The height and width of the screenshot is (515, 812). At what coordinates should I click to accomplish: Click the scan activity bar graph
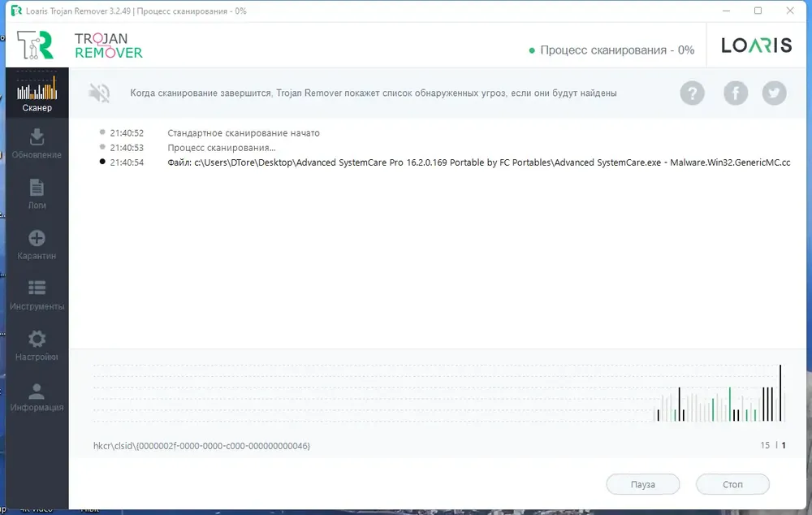pos(439,392)
